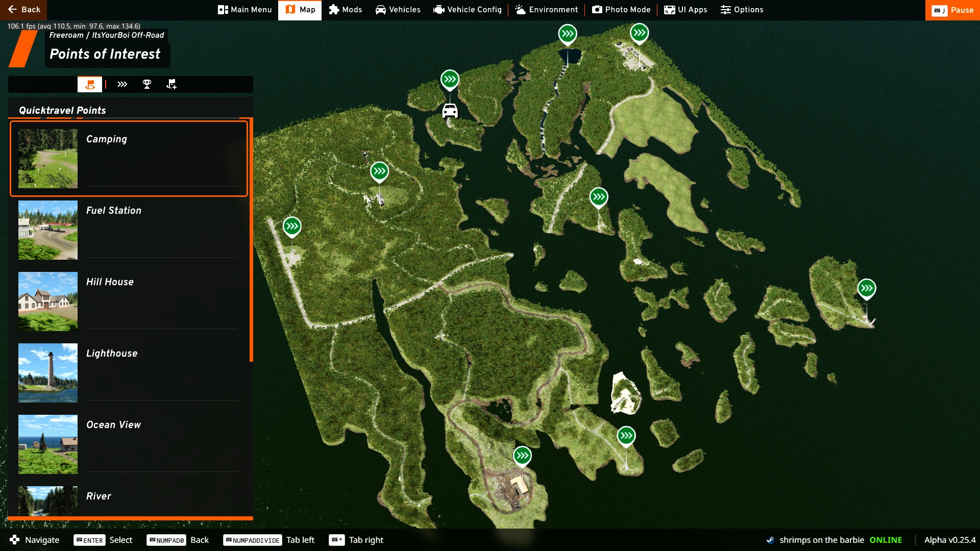Open UI Apps editor
Image resolution: width=980 pixels, height=551 pixels.
pos(685,10)
